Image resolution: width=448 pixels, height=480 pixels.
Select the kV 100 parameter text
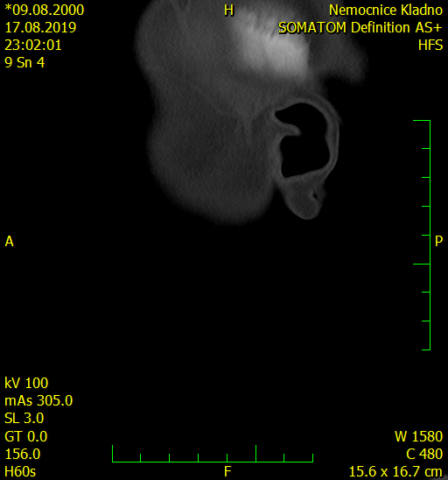tap(26, 383)
